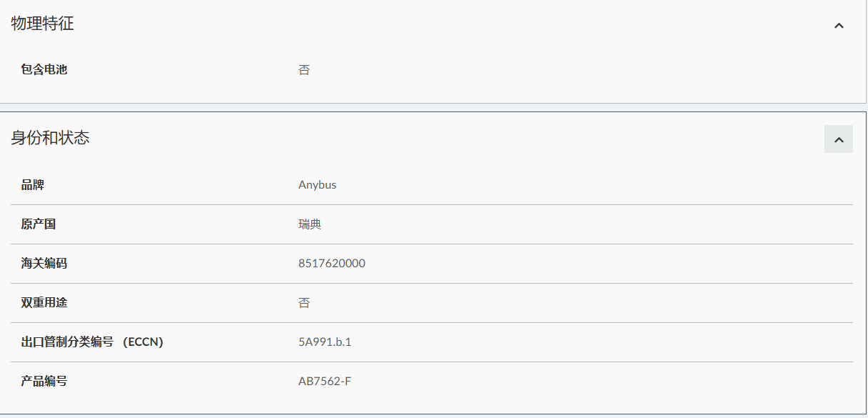Click the product number AB7562-F
Image resolution: width=868 pixels, height=418 pixels.
325,382
